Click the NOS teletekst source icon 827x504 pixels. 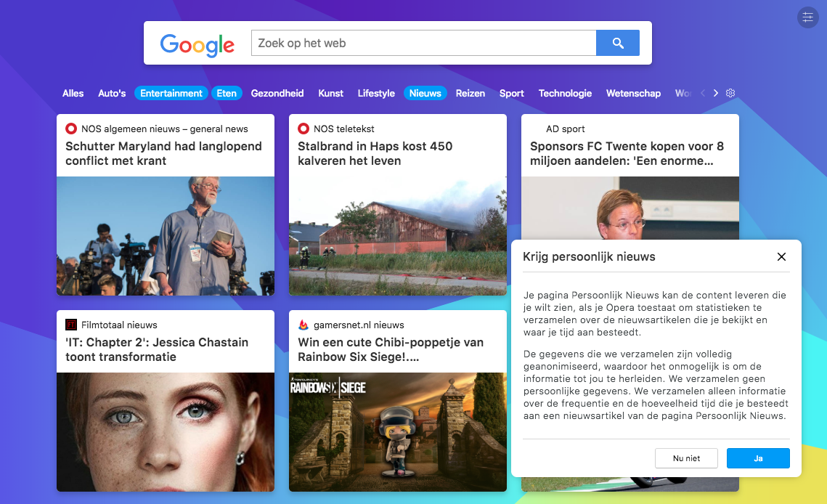(303, 129)
